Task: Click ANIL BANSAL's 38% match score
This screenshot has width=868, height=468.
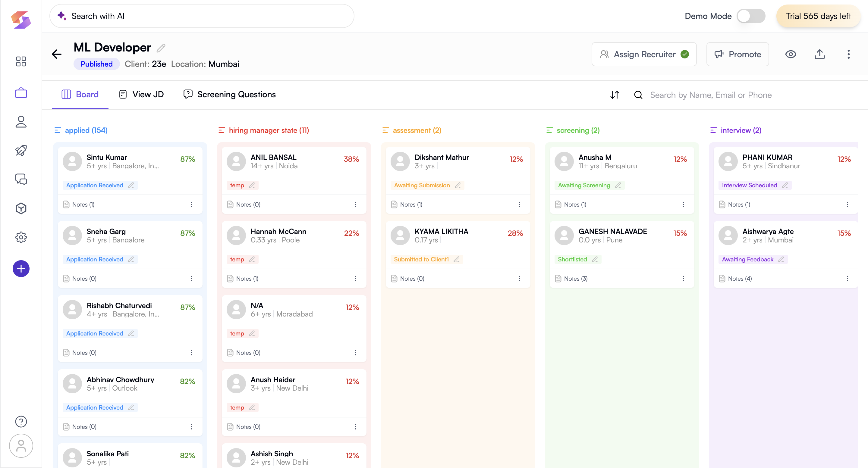Action: tap(351, 159)
